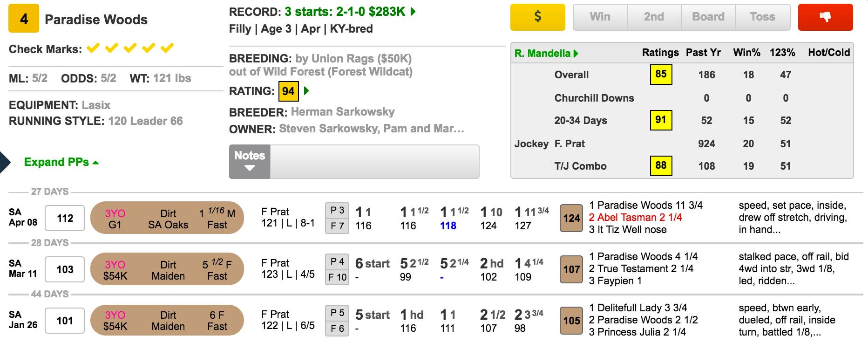Click the green arrow beside rating 94

[x=306, y=91]
